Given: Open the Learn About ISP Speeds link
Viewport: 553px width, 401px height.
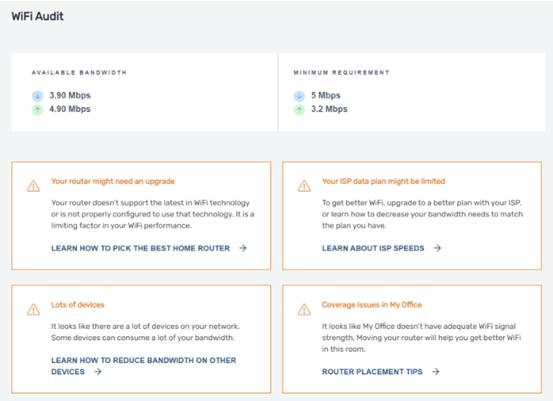Looking at the screenshot, I should (x=373, y=248).
